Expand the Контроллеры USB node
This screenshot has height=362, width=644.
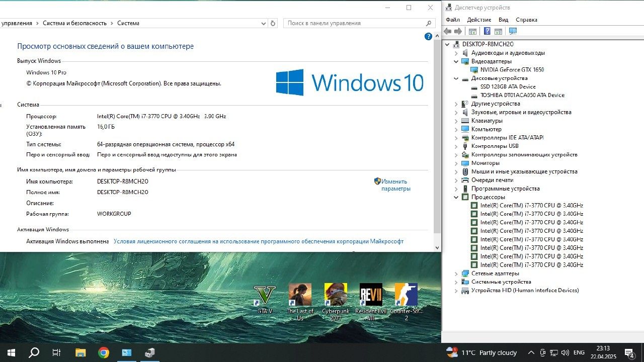[x=456, y=146]
